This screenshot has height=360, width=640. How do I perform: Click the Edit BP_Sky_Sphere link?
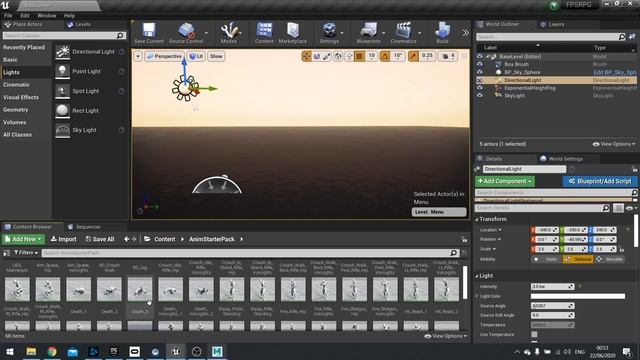coord(615,72)
